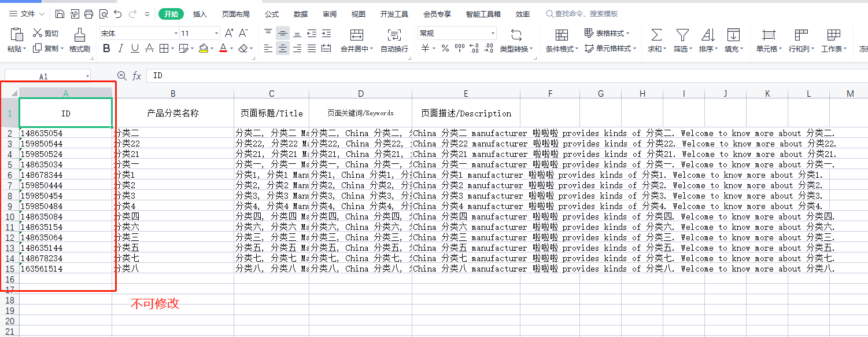Toggle italic formatting

click(x=120, y=48)
